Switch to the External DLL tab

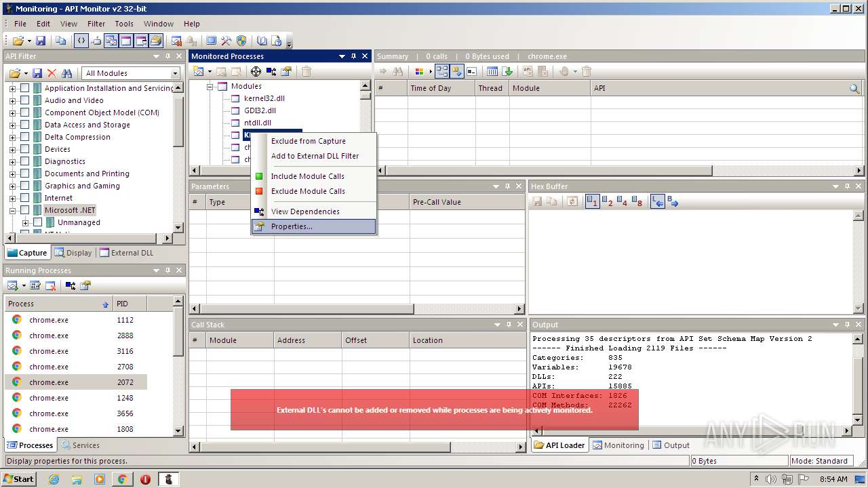click(x=127, y=253)
